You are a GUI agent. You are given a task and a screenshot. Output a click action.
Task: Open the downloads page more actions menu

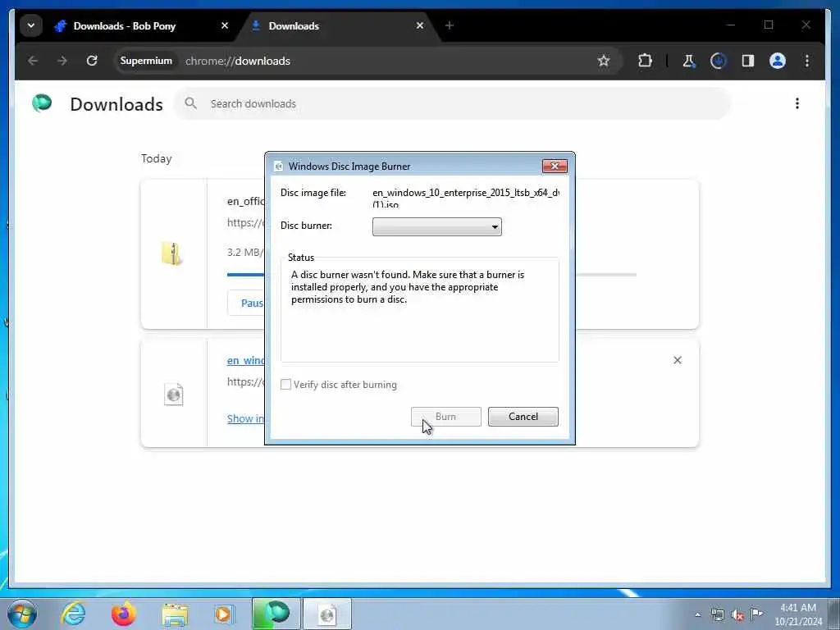(x=797, y=103)
